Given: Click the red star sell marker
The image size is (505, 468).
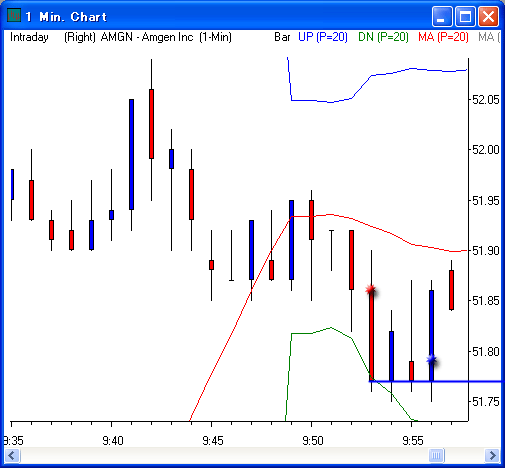Looking at the screenshot, I should tap(371, 290).
